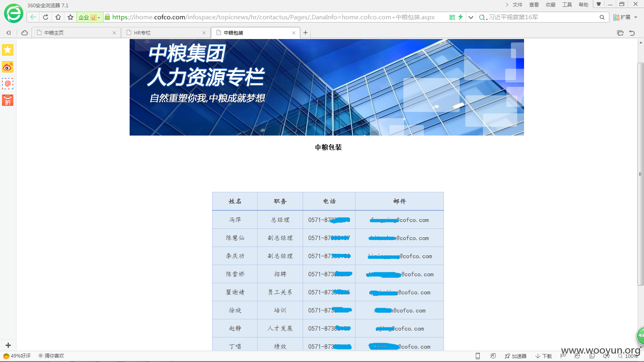The width and height of the screenshot is (644, 362).
Task: Click the 招聘 role cell
Action: (280, 274)
